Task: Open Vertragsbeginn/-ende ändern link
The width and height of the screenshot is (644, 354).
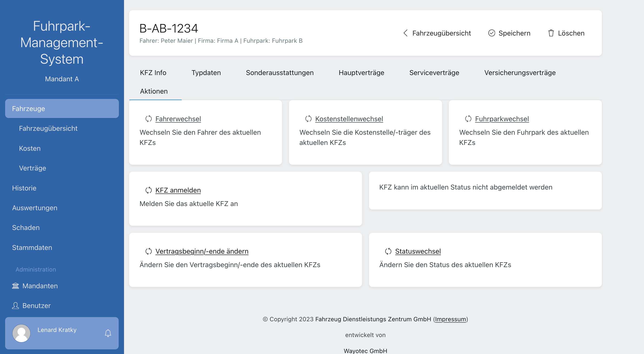Action: (202, 251)
